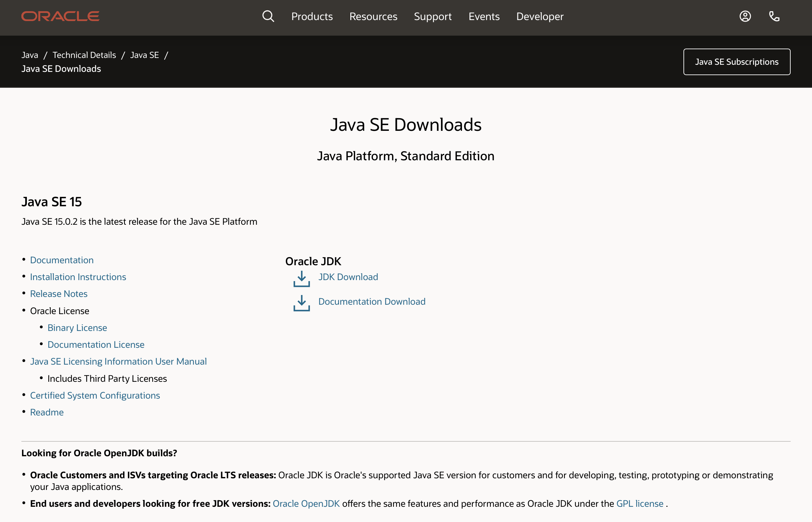
Task: Click Java SE Downloads in the breadcrumb
Action: [x=61, y=69]
